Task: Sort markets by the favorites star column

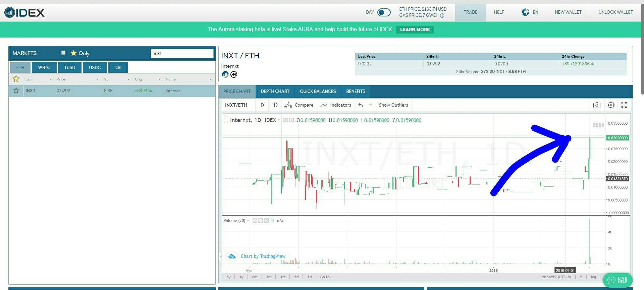Action: [16, 79]
